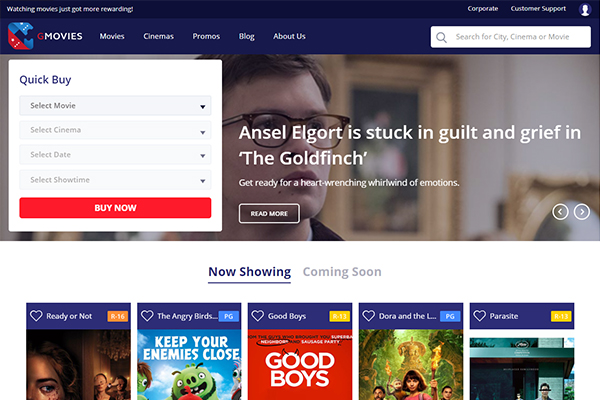
Task: Open the Select Showtime dropdown
Action: click(x=115, y=180)
